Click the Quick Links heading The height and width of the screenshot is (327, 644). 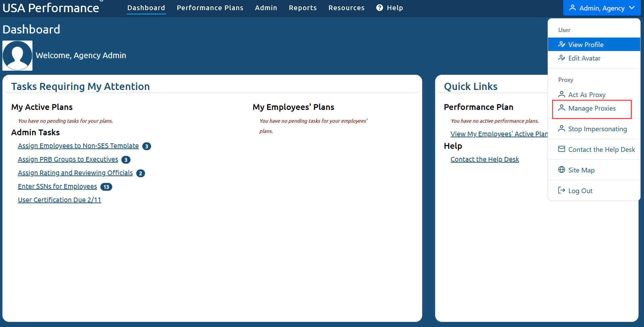471,87
